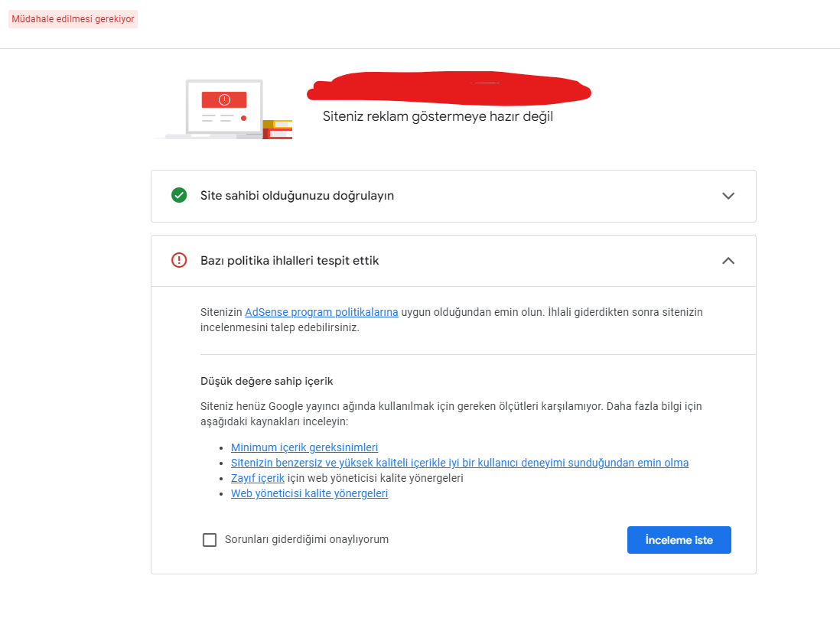Click the laptop alert illustration
The image size is (840, 644).
pos(223,109)
